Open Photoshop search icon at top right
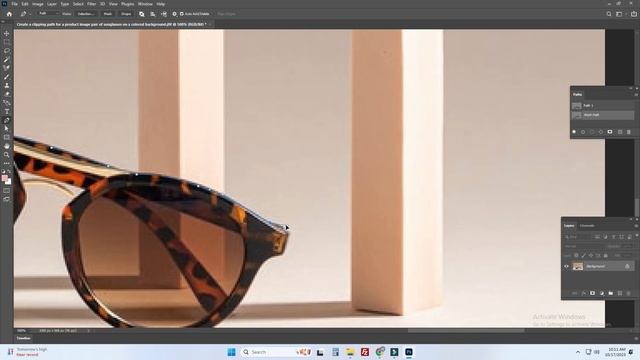 (x=609, y=14)
